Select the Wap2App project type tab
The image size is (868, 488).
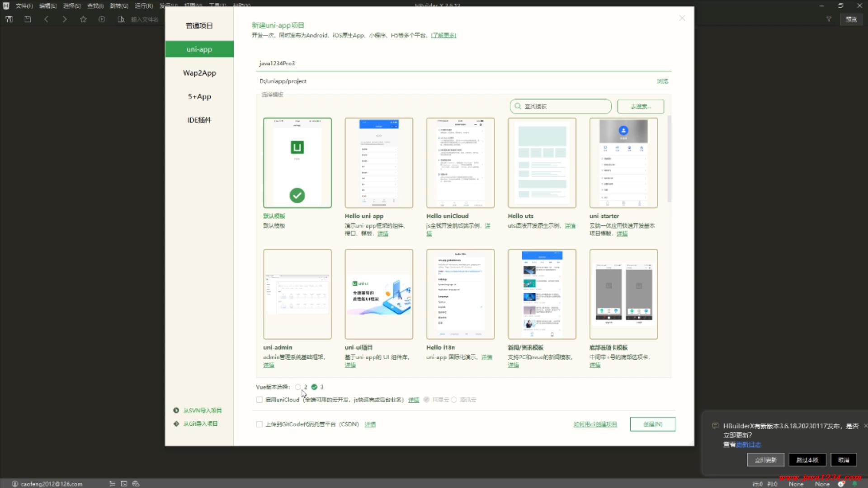199,73
